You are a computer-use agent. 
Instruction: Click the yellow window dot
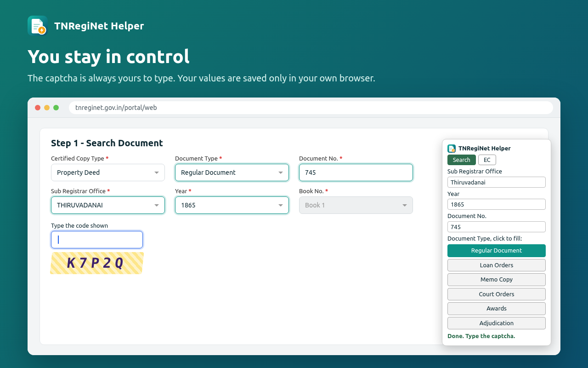pos(47,108)
